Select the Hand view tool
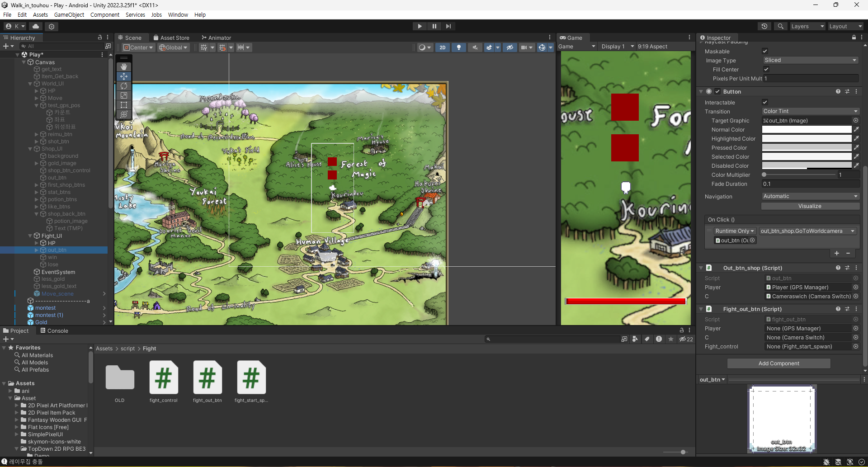The width and height of the screenshot is (868, 467). [124, 67]
